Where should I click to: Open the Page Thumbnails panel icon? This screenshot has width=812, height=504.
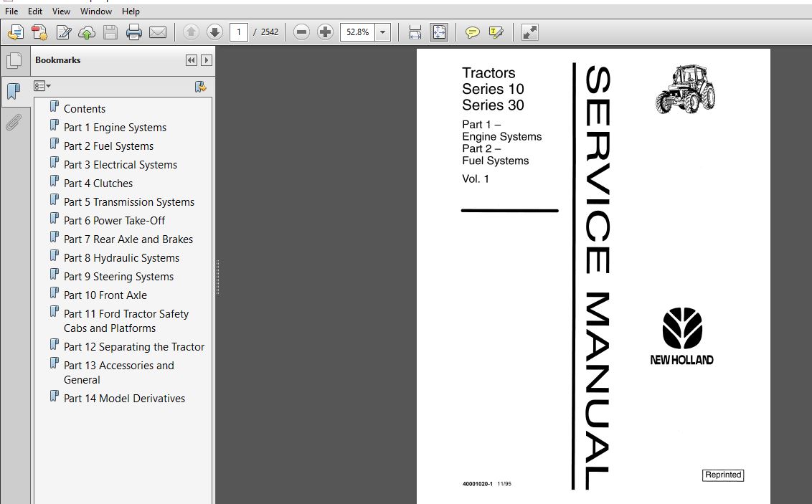pyautogui.click(x=14, y=60)
